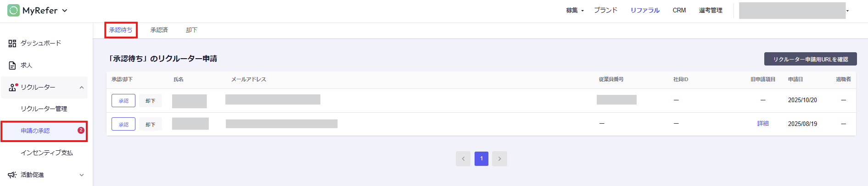This screenshot has height=186, width=868.
Task: Open the MyRefer workspace dropdown arrow
Action: (x=65, y=11)
